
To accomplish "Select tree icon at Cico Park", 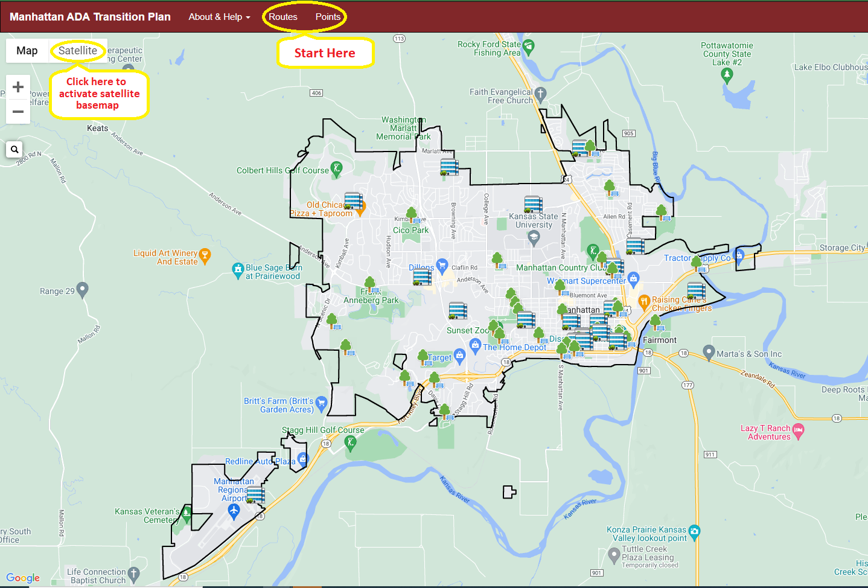I will [412, 215].
